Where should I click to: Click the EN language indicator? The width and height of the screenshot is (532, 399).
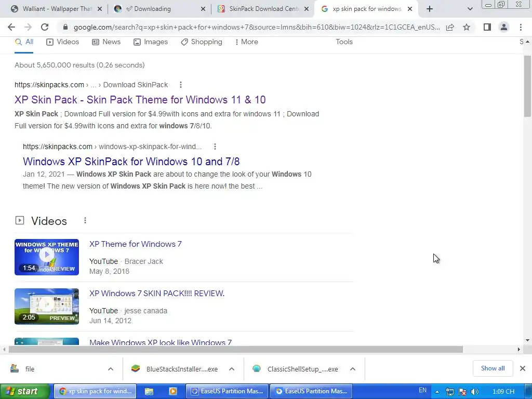tap(422, 390)
